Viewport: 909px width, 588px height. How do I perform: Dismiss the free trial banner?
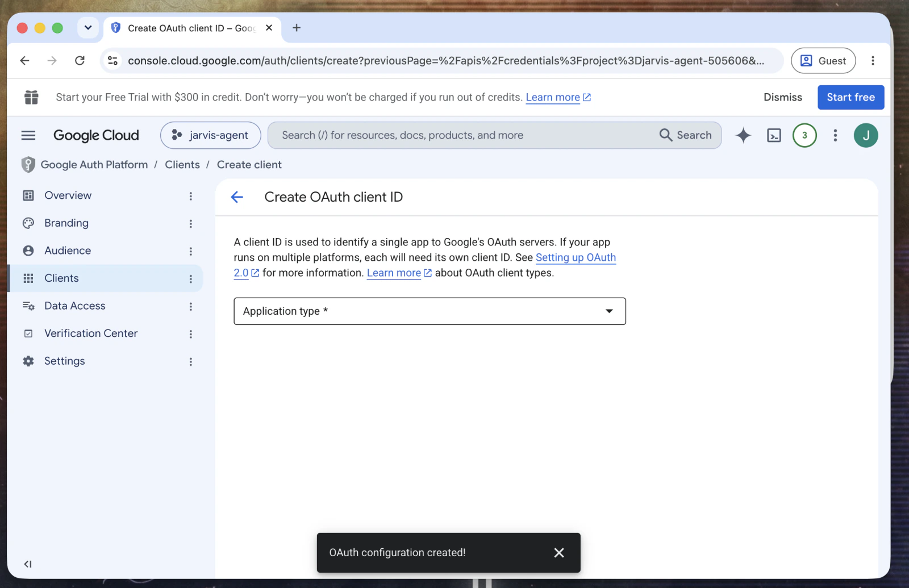(783, 97)
